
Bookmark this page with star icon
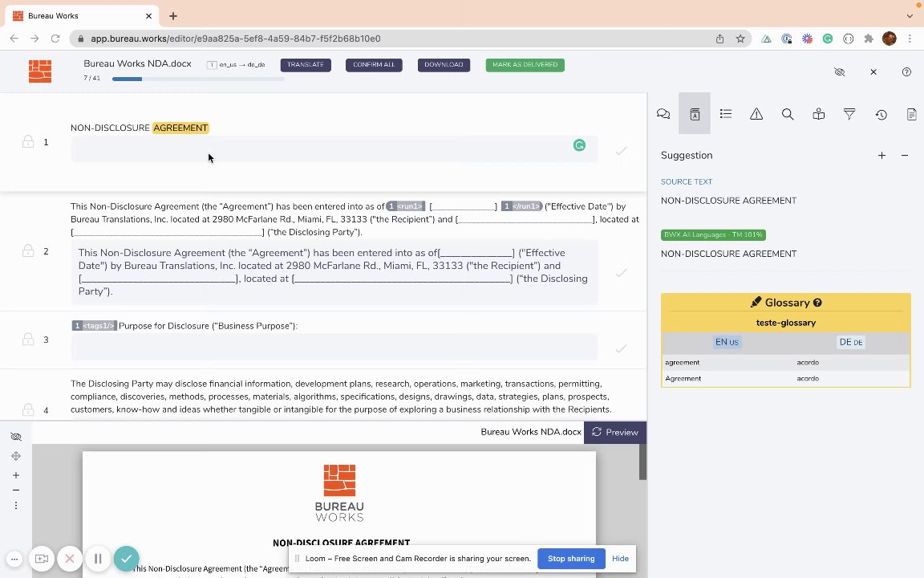coord(740,39)
